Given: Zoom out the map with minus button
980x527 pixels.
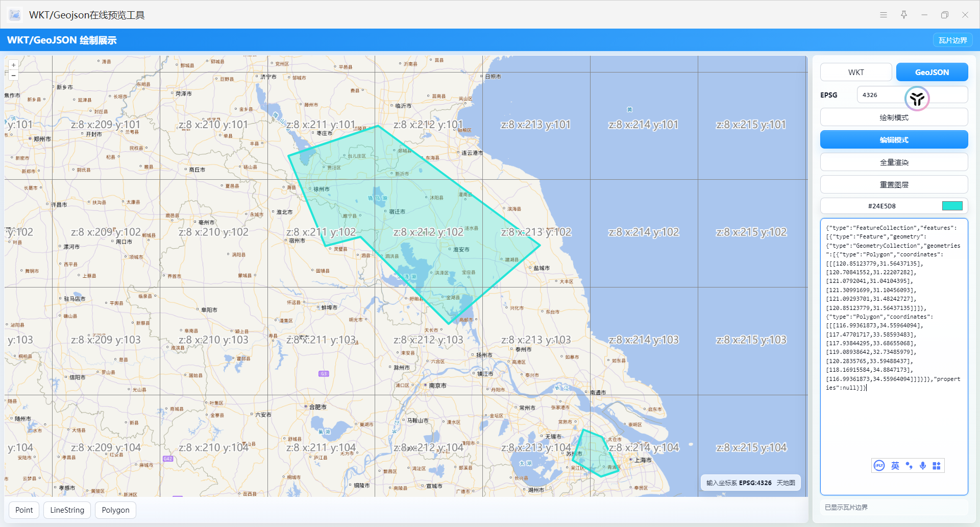Looking at the screenshot, I should click(13, 76).
